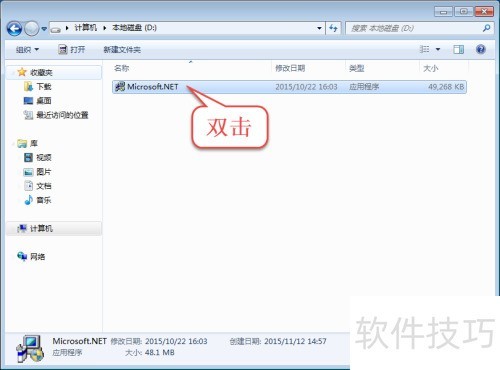Image resolution: width=500 pixels, height=370 pixels.
Task: Select 网络 in the navigation pane
Action: click(38, 256)
